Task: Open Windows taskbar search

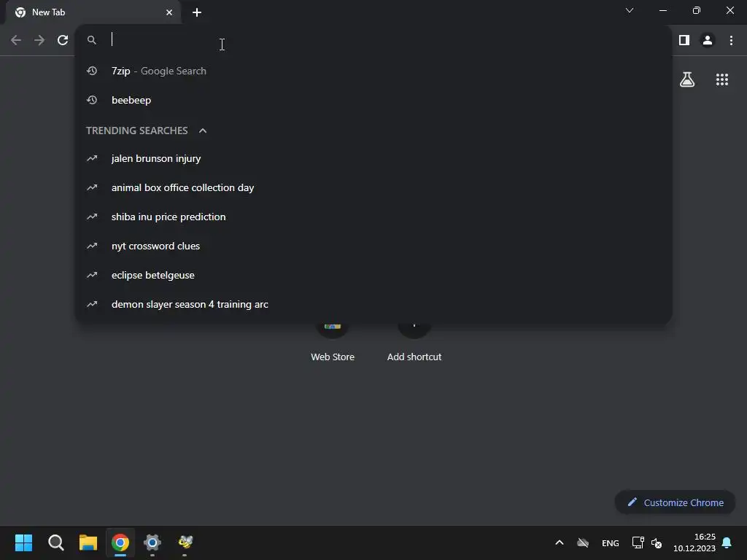Action: tap(55, 542)
